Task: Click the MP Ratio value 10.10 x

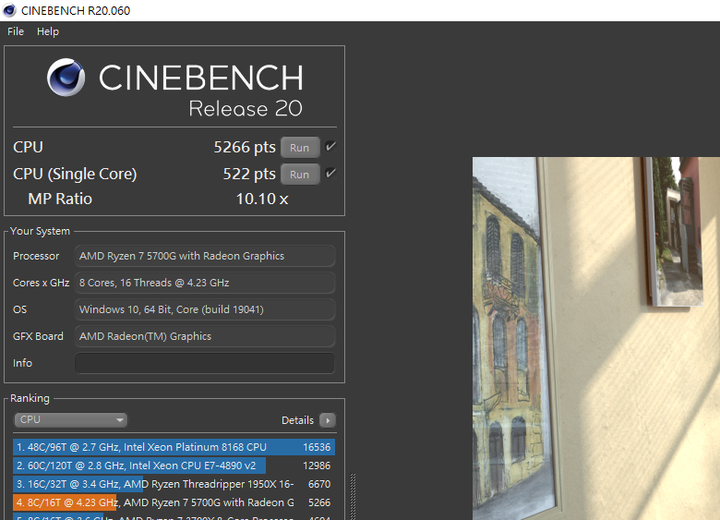Action: (x=262, y=199)
